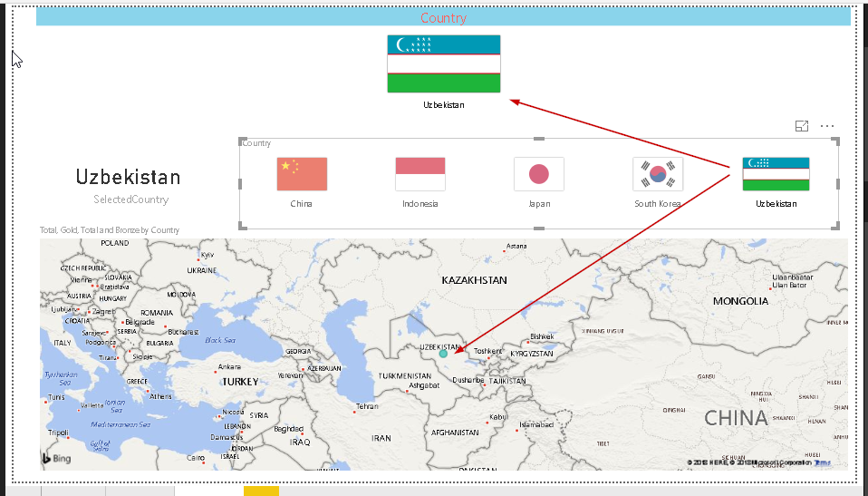Select the Japan flag in slicer
This screenshot has width=868, height=496.
pos(538,174)
